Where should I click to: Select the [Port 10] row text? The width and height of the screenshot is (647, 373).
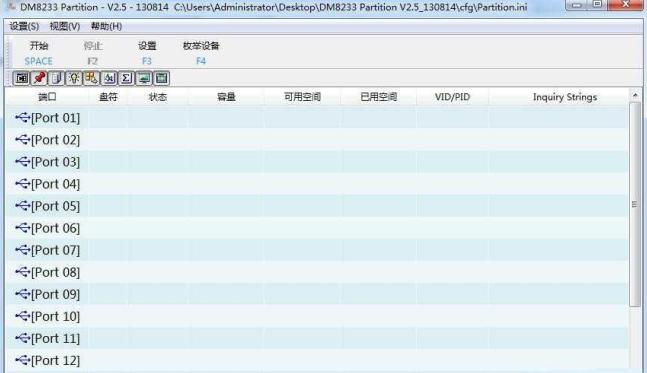pyautogui.click(x=55, y=316)
